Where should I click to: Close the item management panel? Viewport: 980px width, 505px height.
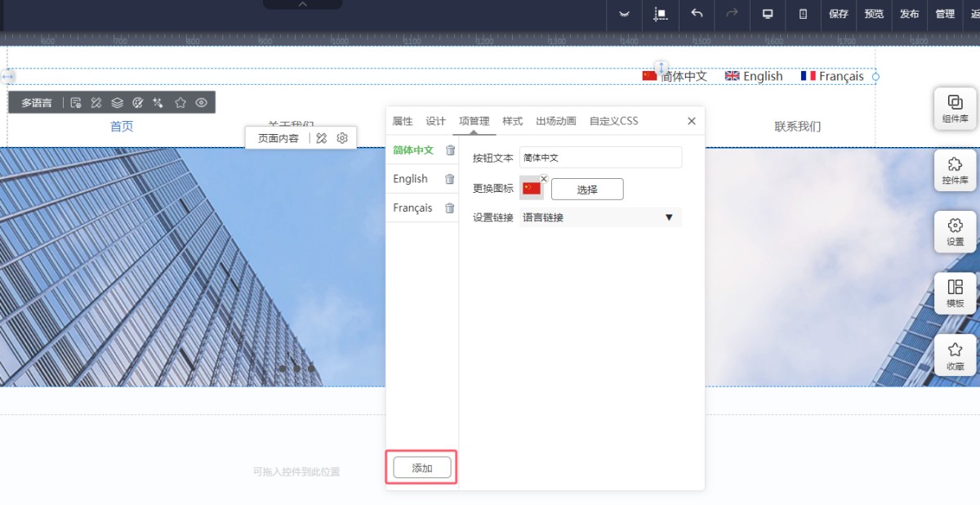click(692, 121)
